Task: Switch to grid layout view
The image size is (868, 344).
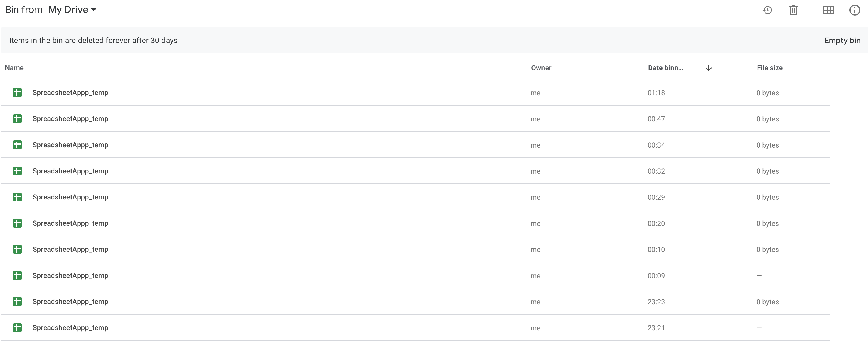Action: [829, 10]
